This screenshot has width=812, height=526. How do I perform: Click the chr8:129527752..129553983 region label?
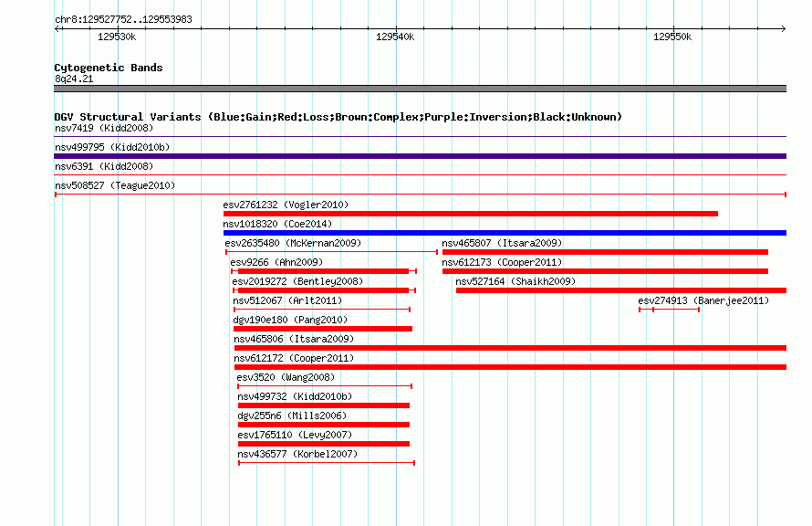coord(123,19)
